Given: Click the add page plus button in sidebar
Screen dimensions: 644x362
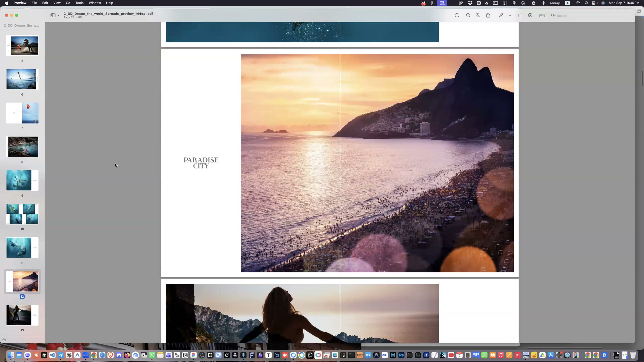Looking at the screenshot, I should click(x=4, y=340).
